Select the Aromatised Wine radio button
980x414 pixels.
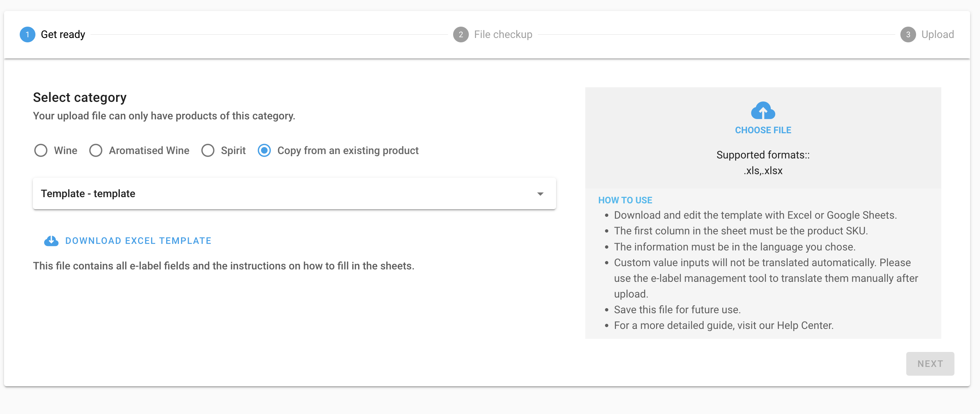point(96,151)
